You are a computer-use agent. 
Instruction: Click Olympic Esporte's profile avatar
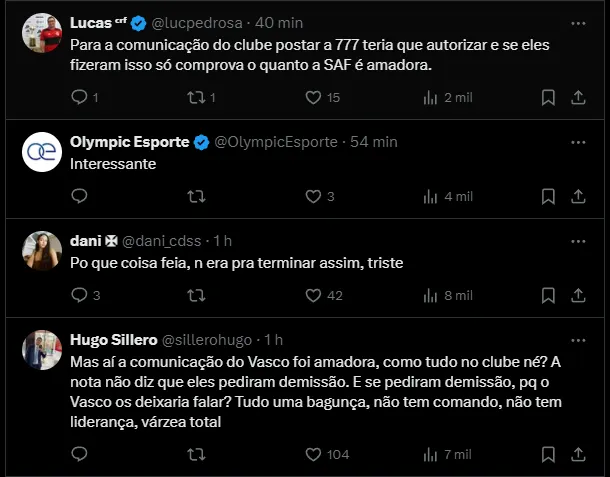pyautogui.click(x=42, y=151)
